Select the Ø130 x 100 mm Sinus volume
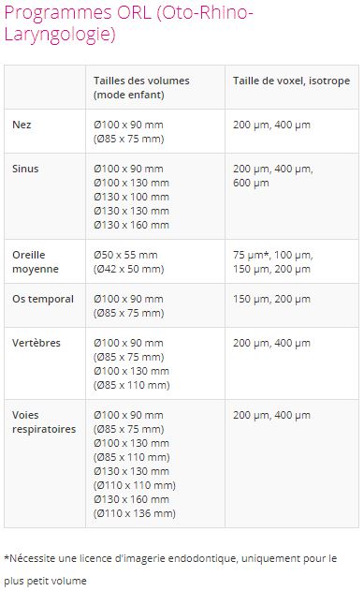364x591 pixels. (x=131, y=197)
